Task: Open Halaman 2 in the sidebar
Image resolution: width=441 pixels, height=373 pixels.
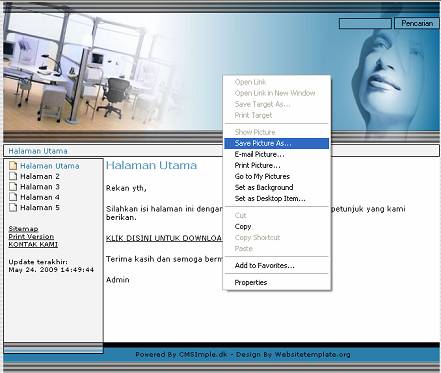Action: tap(40, 176)
